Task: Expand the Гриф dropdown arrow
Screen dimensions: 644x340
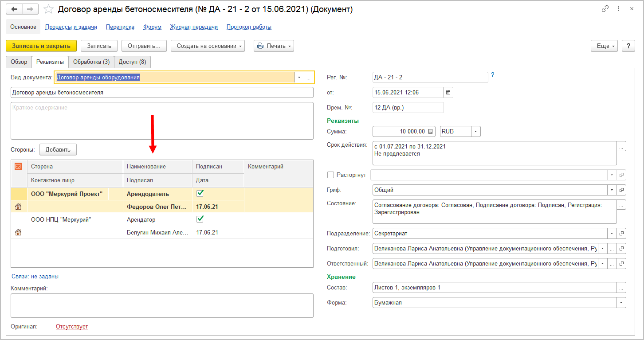Action: pos(612,190)
